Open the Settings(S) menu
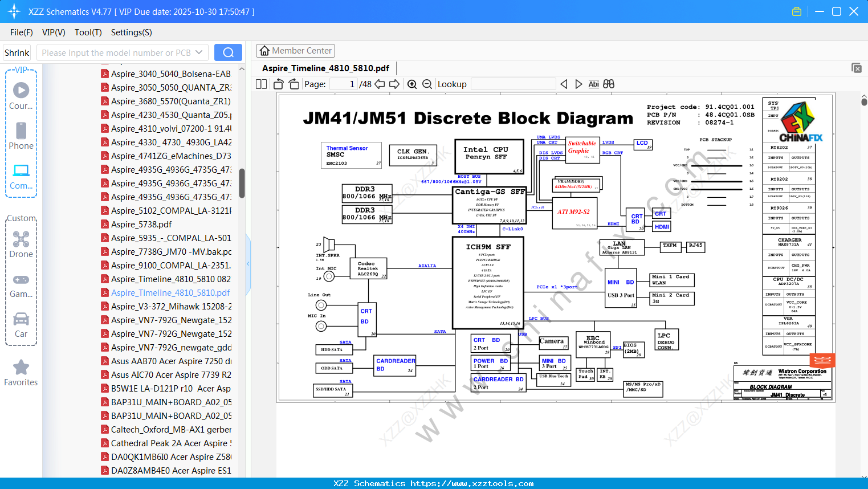The width and height of the screenshot is (868, 489). click(x=132, y=32)
